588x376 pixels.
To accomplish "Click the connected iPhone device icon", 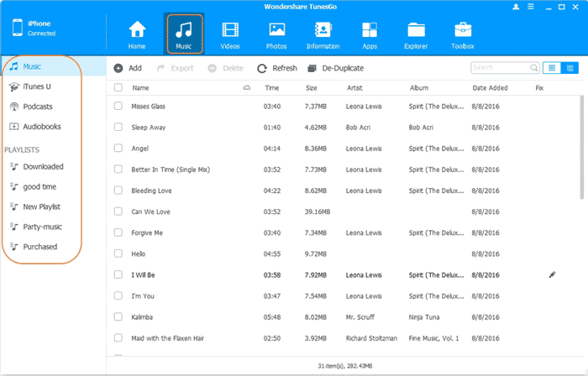I will pos(18,28).
